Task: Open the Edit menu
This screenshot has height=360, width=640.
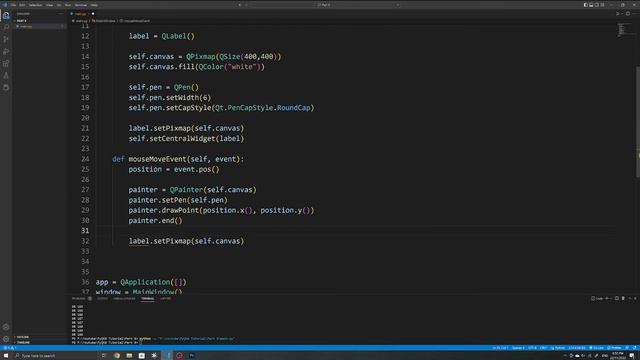Action: click(22, 5)
